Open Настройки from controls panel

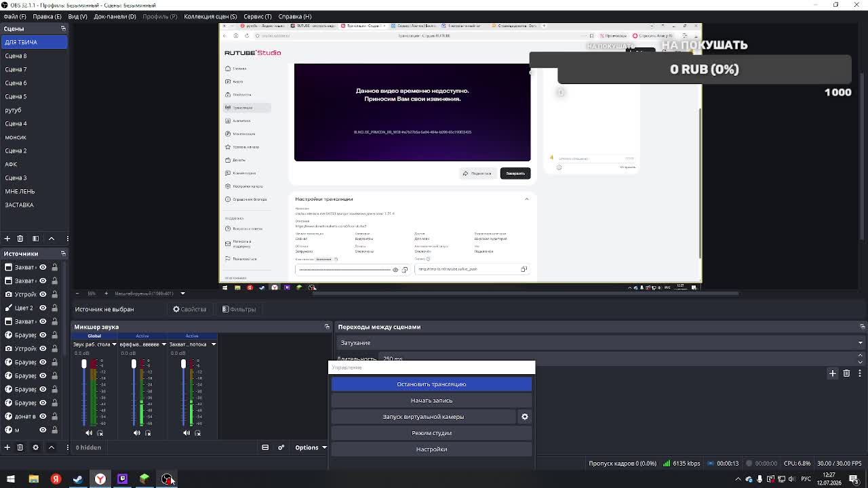coord(431,449)
